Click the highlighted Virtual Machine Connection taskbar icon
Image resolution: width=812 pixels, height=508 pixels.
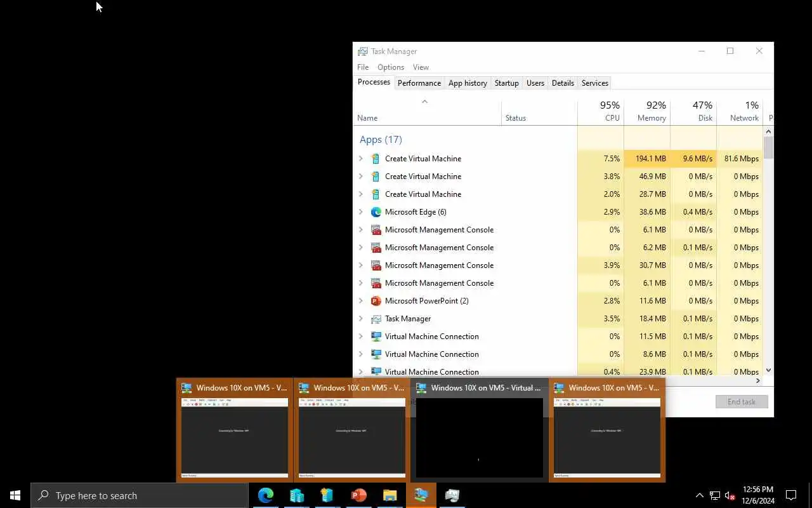tap(421, 495)
